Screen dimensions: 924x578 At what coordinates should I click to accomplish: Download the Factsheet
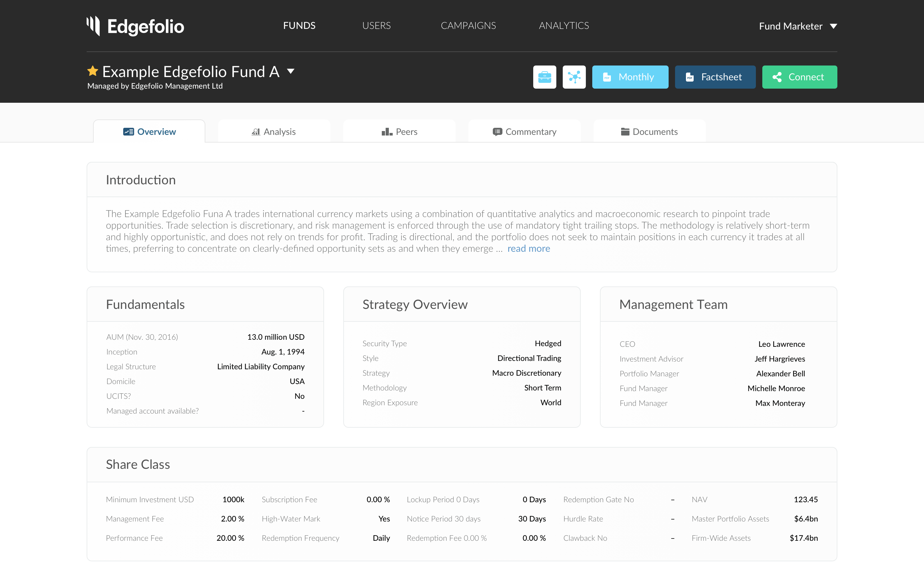click(715, 77)
